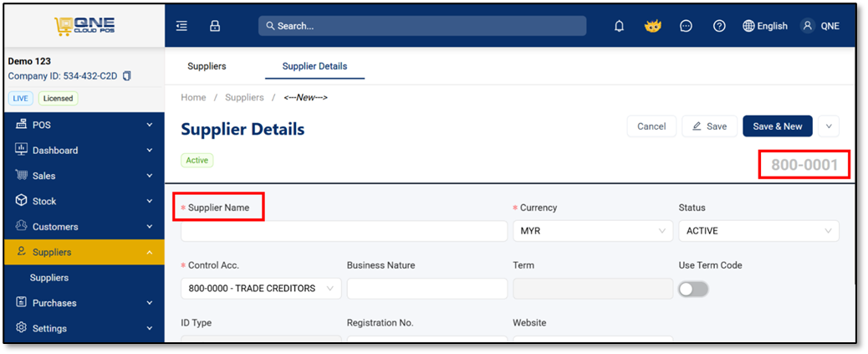Screen dimensions: 868x354
Task: Open the Status ACTIVE dropdown
Action: 759,231
